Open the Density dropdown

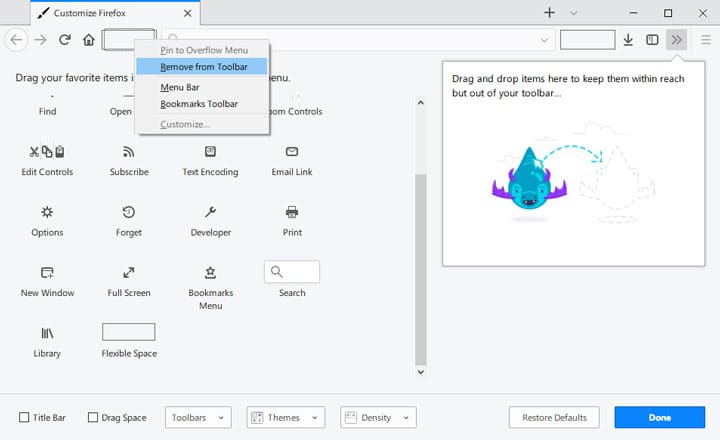tap(378, 417)
